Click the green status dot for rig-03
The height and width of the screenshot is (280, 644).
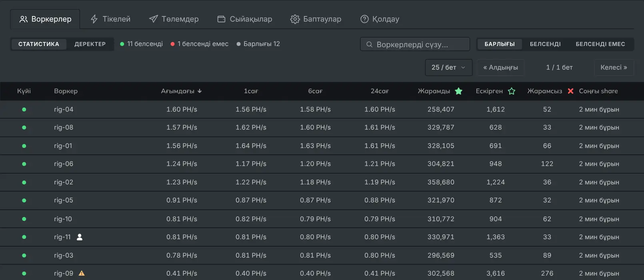click(x=24, y=256)
